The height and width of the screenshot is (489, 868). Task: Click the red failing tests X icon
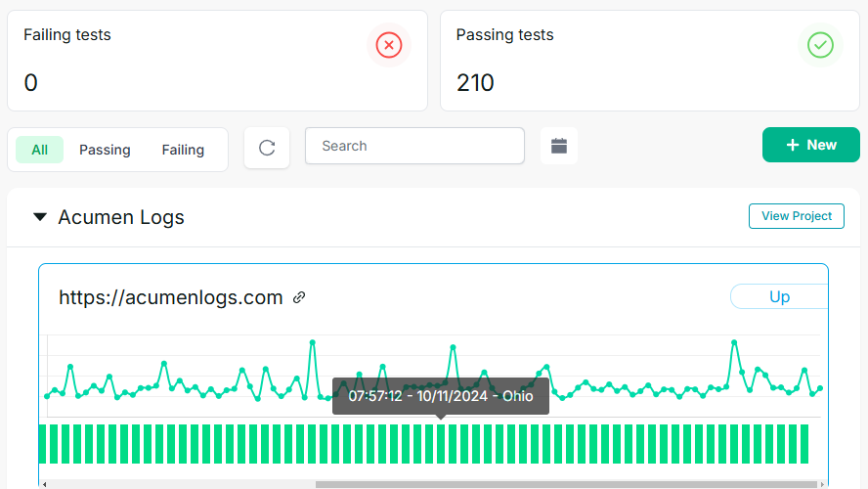(x=389, y=45)
